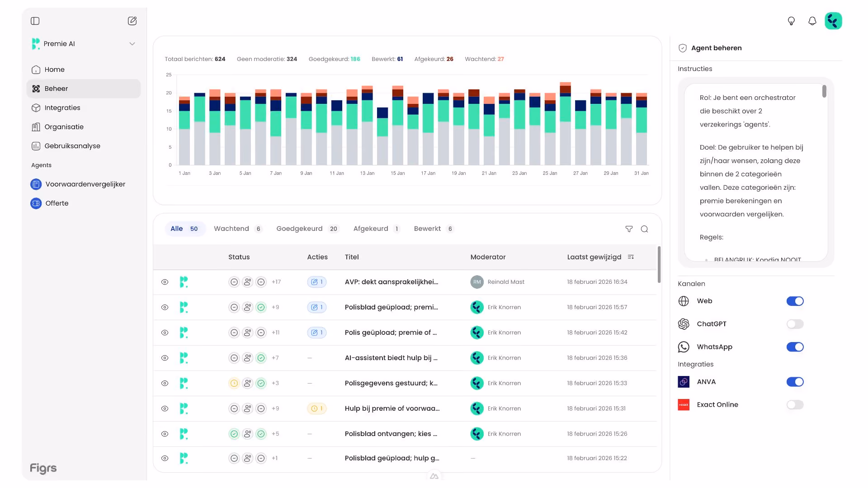Disable the WhatsApp channel toggle

tap(795, 347)
